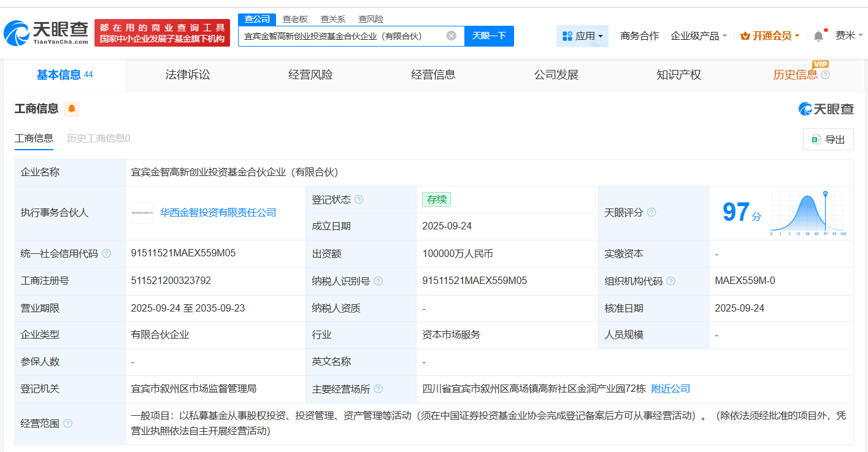Click the help icon next to 登记状态
The image size is (868, 452).
(361, 199)
